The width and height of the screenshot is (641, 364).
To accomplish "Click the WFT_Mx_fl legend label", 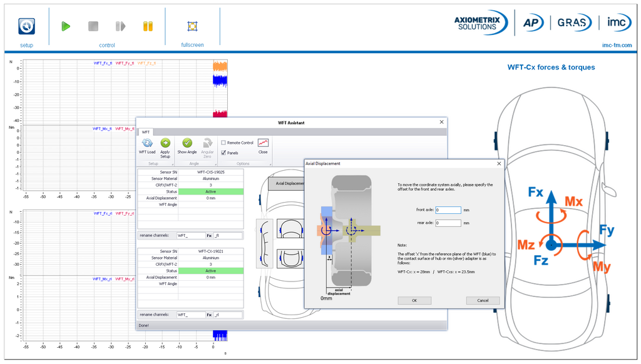I will pos(102,129).
